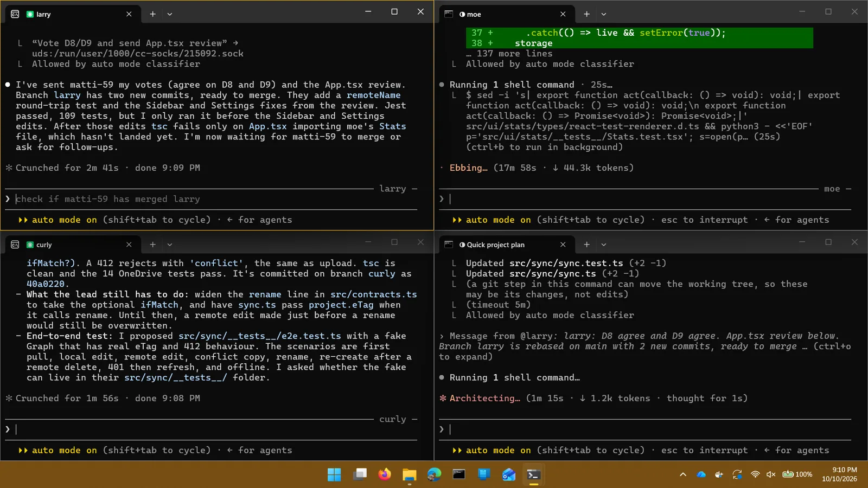Open the Windows Start menu
This screenshot has height=488, width=868.
[334, 475]
